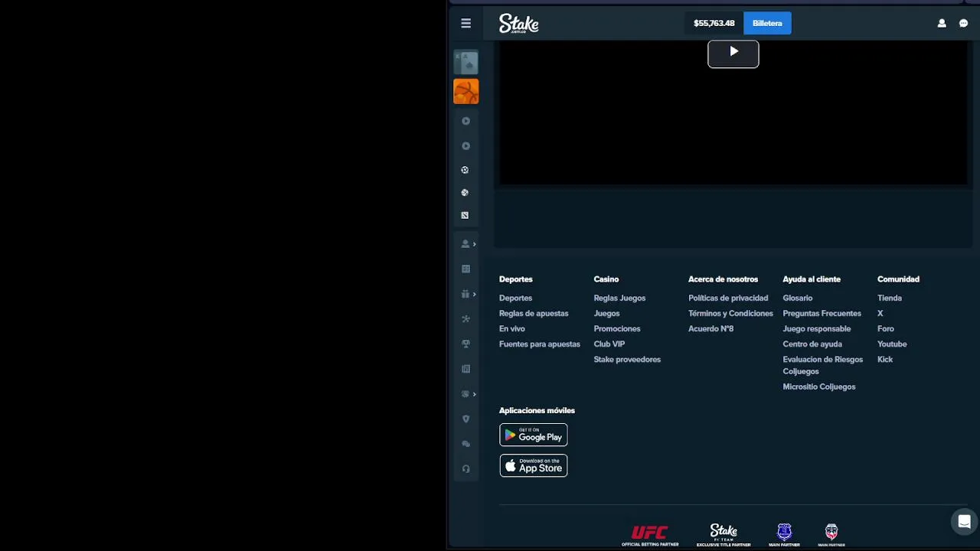This screenshot has height=551, width=980.
Task: Open the user account icon
Action: (x=942, y=24)
